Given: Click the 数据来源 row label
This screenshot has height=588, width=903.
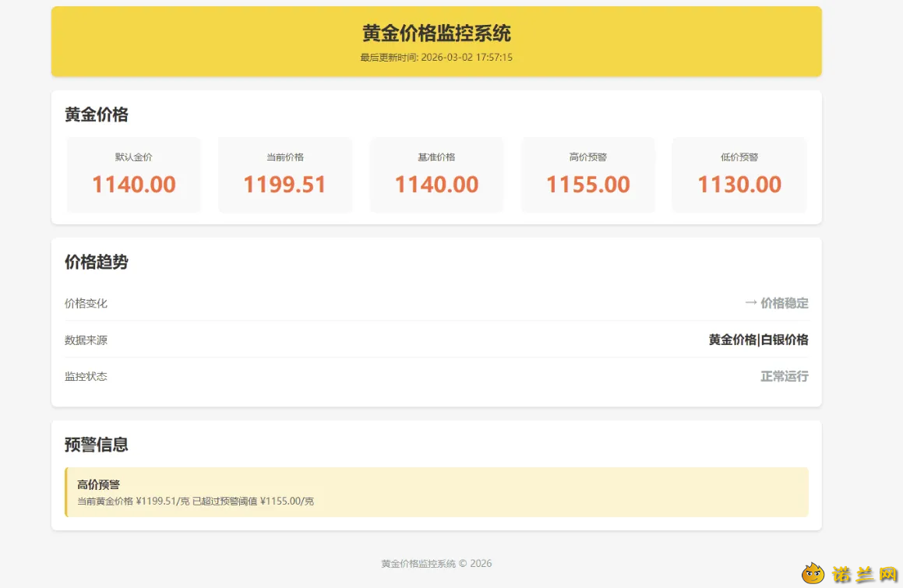Looking at the screenshot, I should tap(86, 340).
